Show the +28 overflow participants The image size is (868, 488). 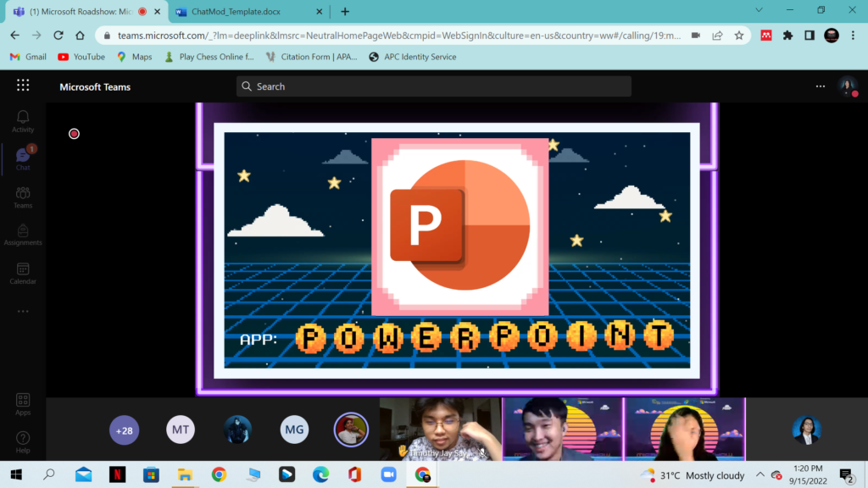[x=124, y=430]
